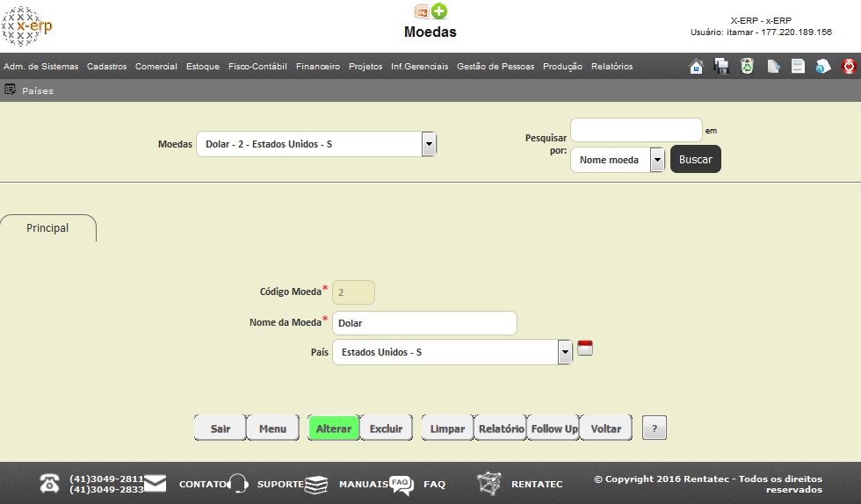The width and height of the screenshot is (861, 504).
Task: Click the question mark help button
Action: point(654,428)
